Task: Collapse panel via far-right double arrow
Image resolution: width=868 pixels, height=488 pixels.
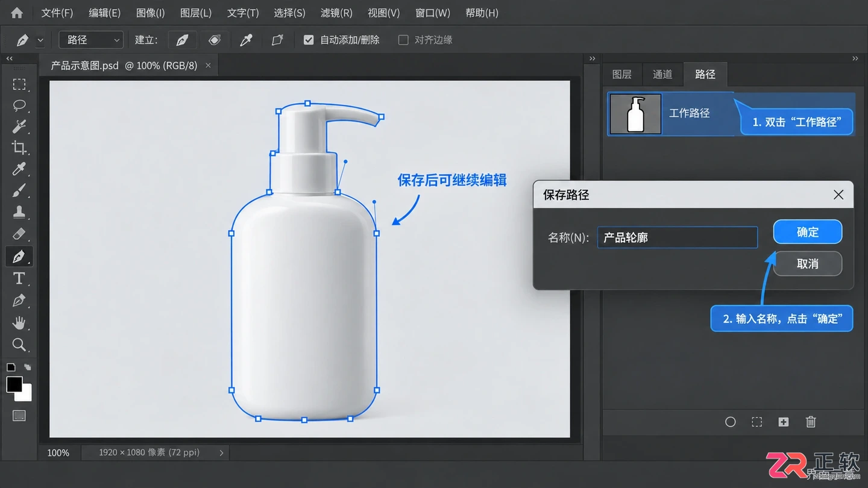Action: (855, 58)
